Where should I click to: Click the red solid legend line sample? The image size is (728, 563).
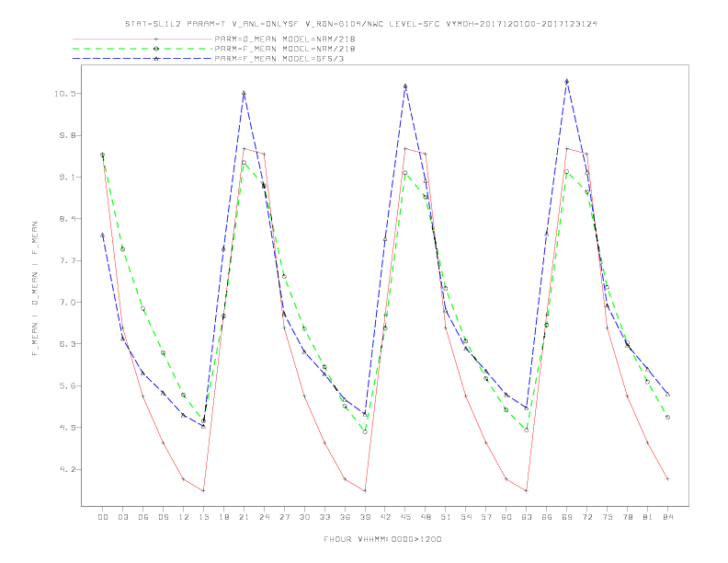pos(142,39)
